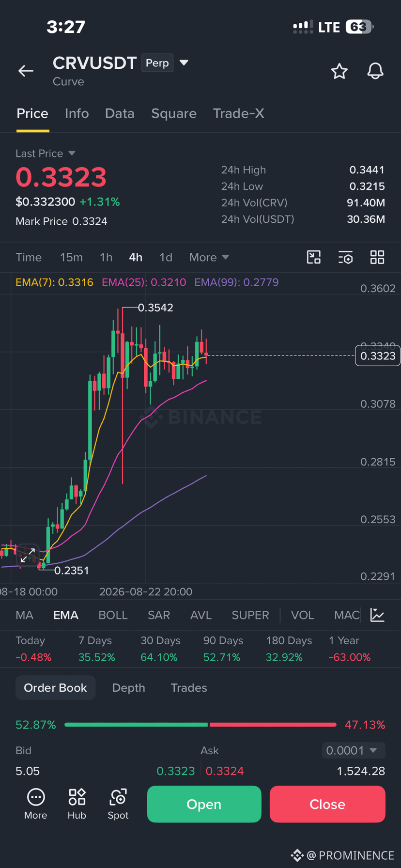Open the chart drawing tools icon
401x868 pixels.
pyautogui.click(x=314, y=257)
